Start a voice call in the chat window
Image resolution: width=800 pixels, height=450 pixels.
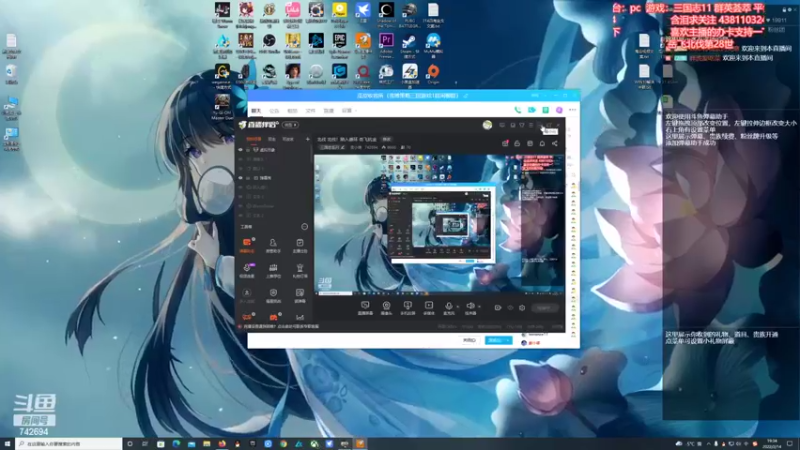click(518, 110)
